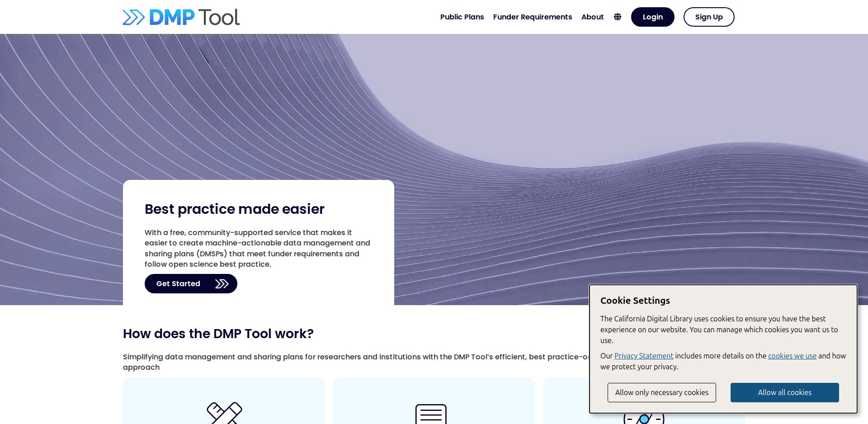Click the document lines card icon
This screenshot has height=424, width=868.
[431, 414]
